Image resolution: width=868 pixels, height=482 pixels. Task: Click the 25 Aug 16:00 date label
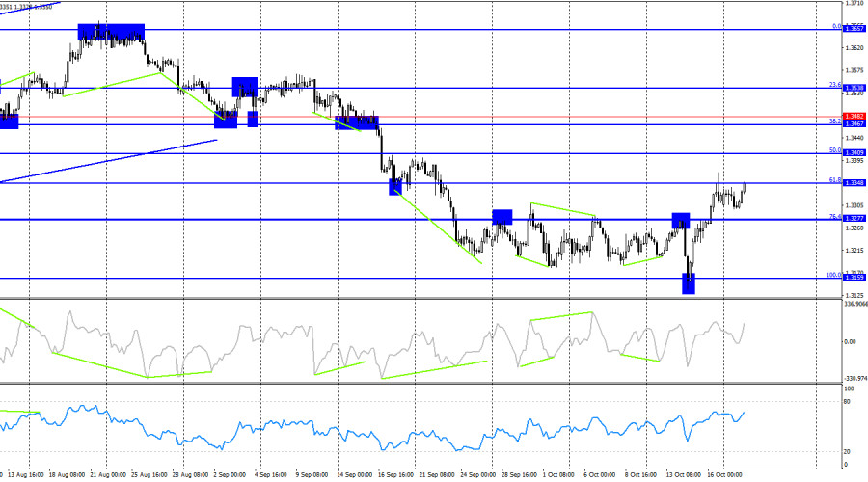point(149,475)
